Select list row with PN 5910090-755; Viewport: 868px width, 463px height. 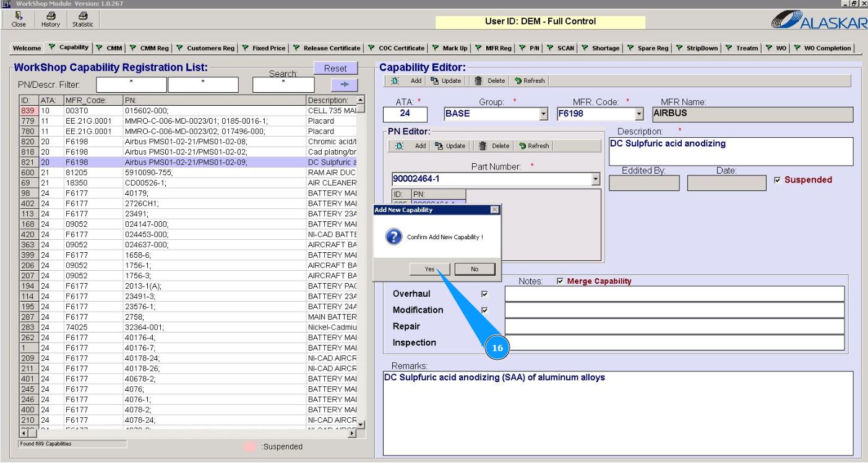(x=188, y=172)
